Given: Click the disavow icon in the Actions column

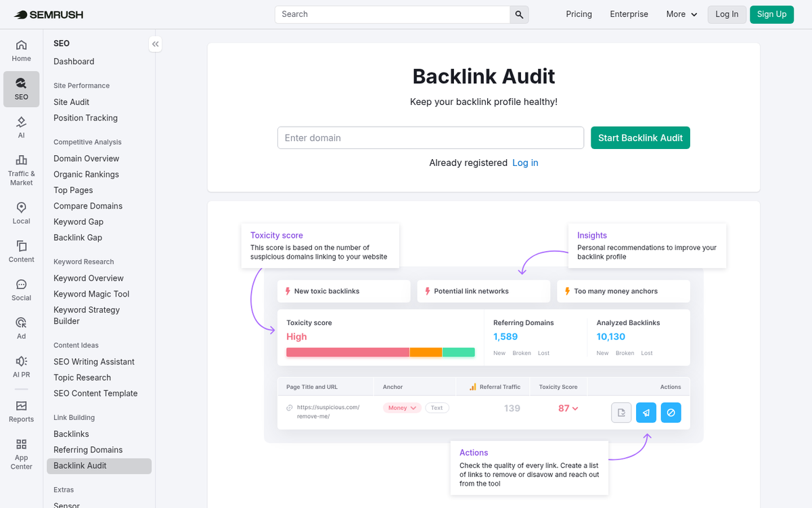Looking at the screenshot, I should pos(671,412).
